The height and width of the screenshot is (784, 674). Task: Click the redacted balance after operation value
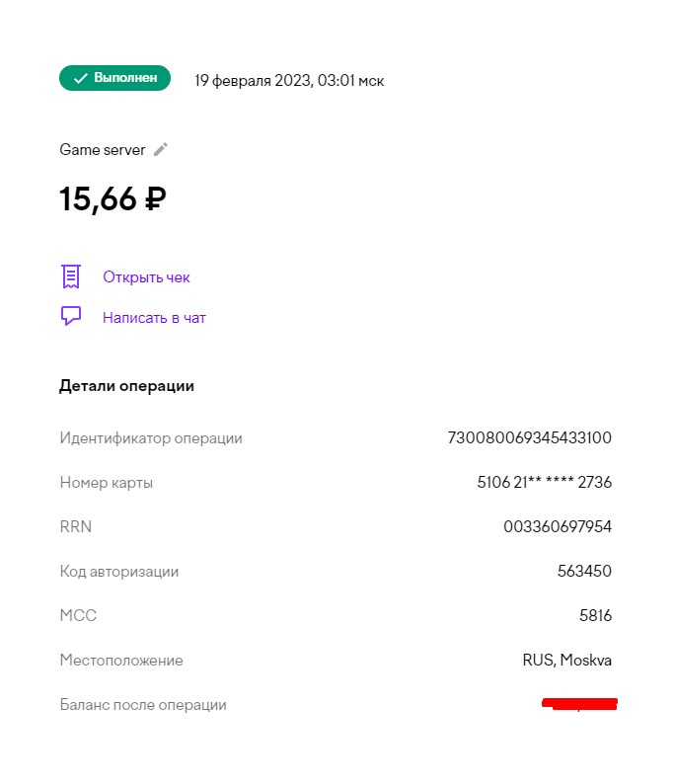579,705
